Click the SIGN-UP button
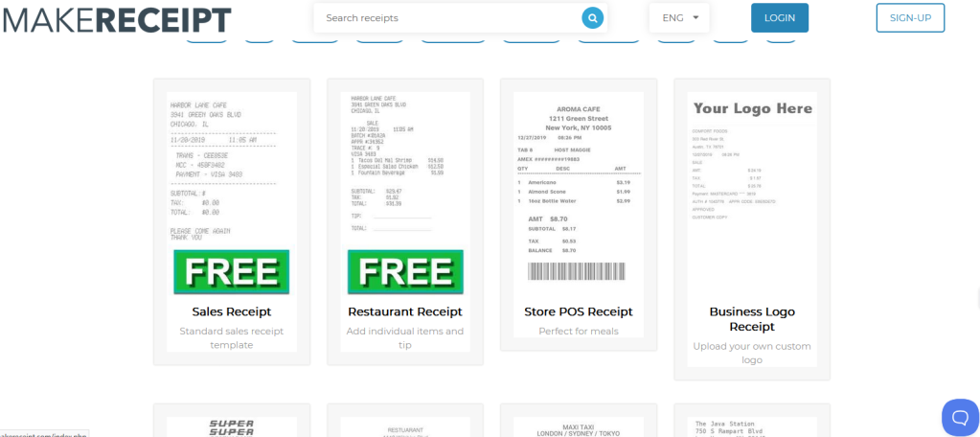The image size is (980, 437). pos(909,18)
